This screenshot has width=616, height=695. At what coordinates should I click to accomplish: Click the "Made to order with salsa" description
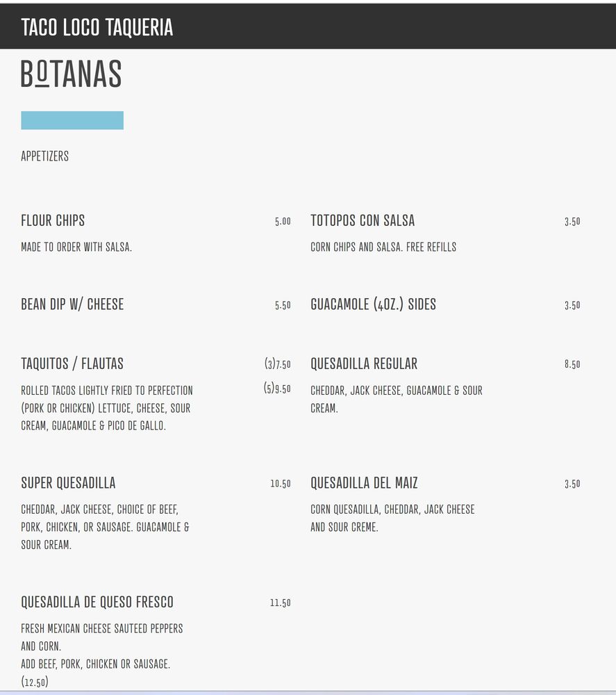point(76,247)
